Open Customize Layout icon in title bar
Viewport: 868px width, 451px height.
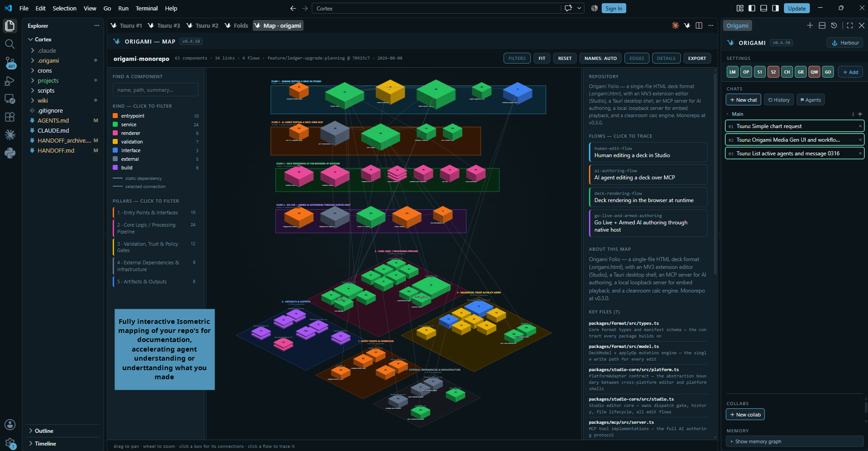pyautogui.click(x=740, y=8)
